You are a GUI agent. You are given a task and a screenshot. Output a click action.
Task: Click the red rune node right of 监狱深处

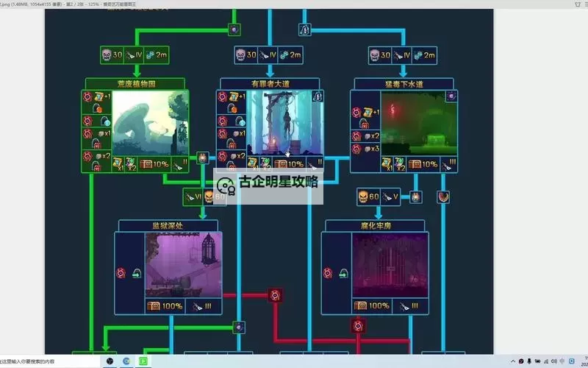pyautogui.click(x=276, y=295)
